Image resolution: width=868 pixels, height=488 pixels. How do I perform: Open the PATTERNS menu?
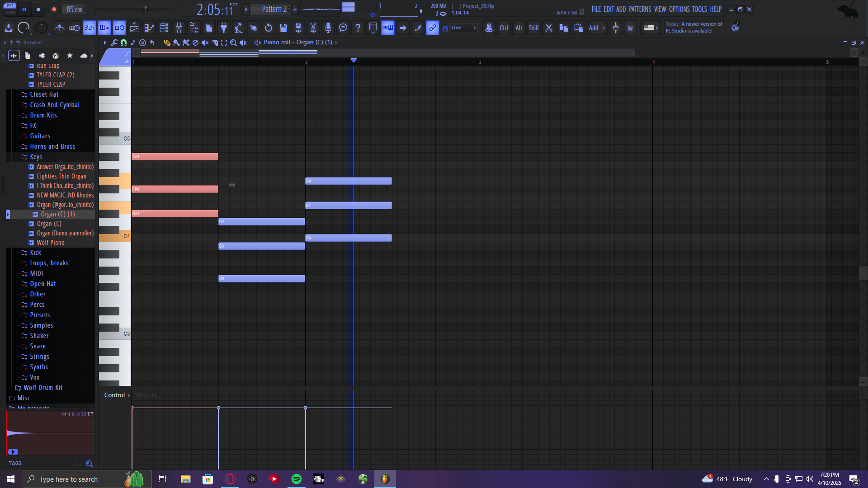coord(640,9)
